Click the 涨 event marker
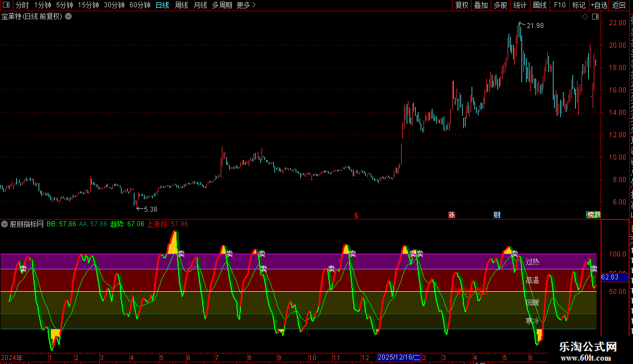 (x=452, y=215)
